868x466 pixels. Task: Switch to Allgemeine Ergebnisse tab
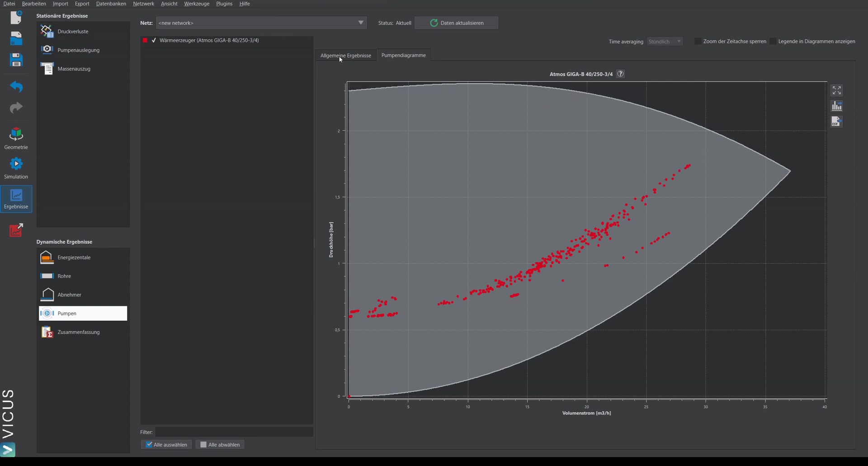(x=346, y=55)
